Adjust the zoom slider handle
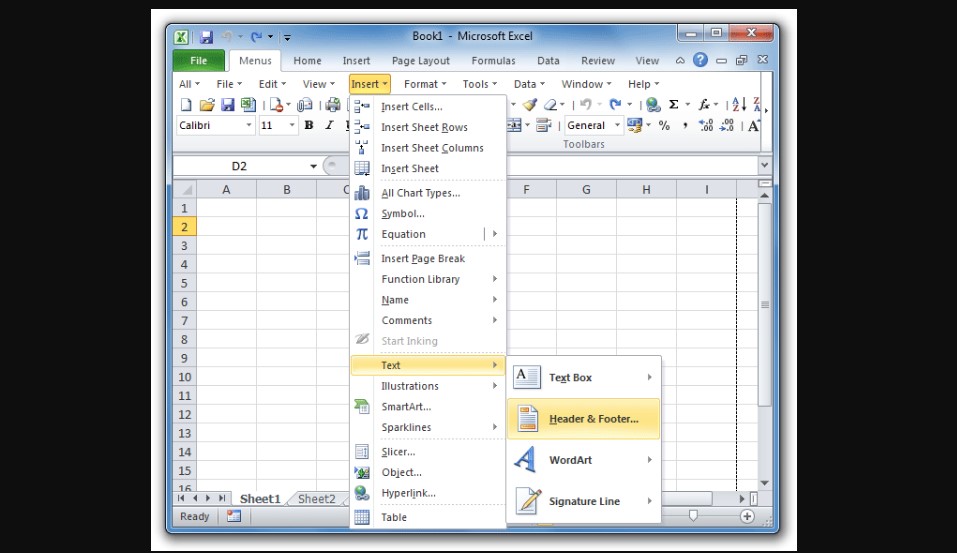 tap(693, 516)
